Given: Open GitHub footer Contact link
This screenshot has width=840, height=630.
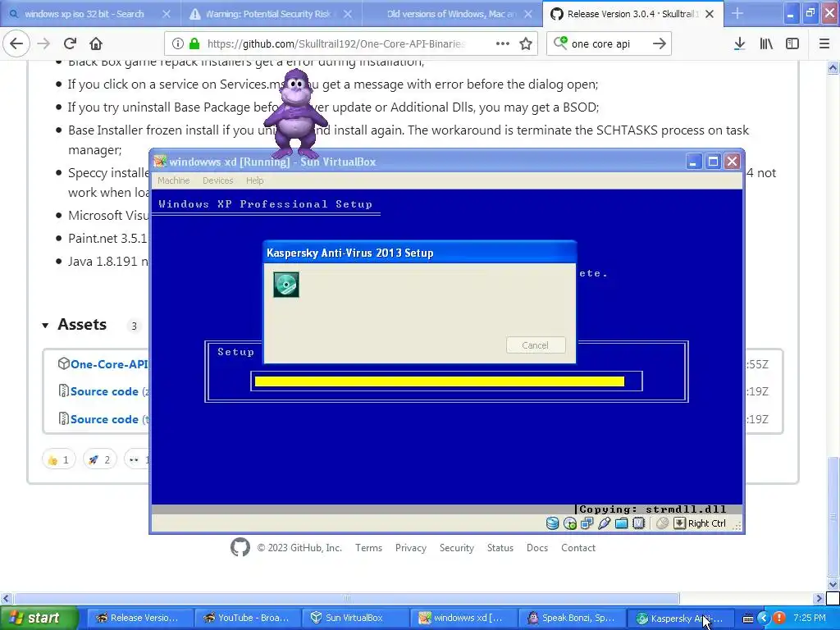Looking at the screenshot, I should pyautogui.click(x=578, y=547).
